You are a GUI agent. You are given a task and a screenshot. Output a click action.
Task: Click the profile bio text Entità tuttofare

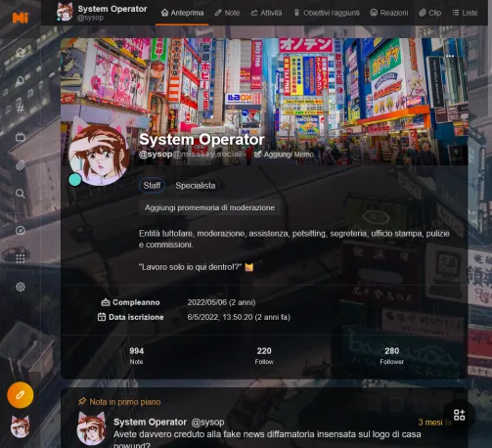[x=294, y=239]
